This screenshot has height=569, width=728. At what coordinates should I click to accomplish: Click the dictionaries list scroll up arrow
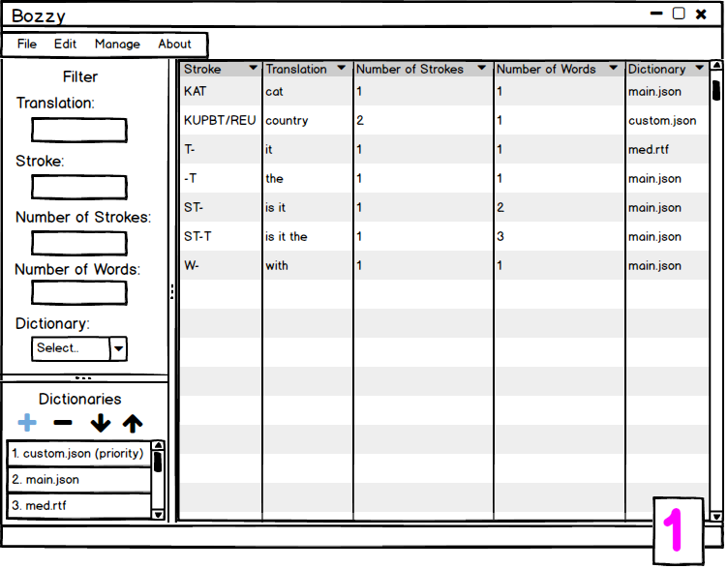159,445
